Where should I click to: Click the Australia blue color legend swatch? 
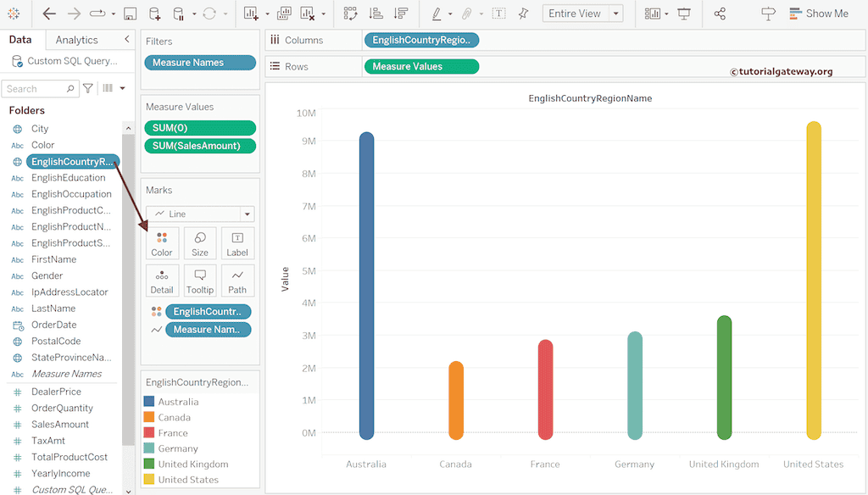pyautogui.click(x=149, y=402)
